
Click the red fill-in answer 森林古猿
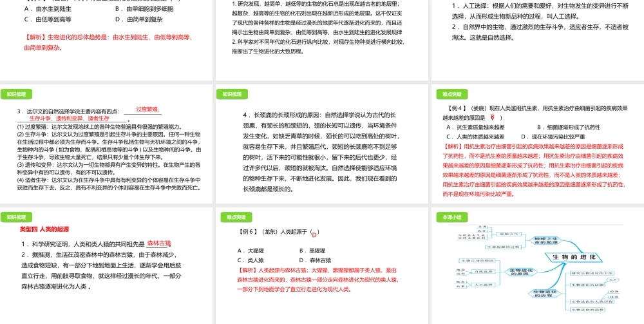pos(159,243)
